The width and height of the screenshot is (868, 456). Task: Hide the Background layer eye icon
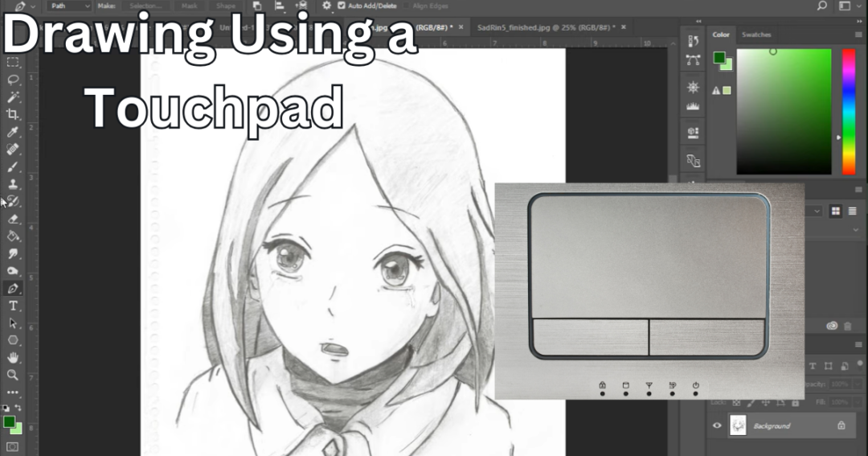[717, 425]
